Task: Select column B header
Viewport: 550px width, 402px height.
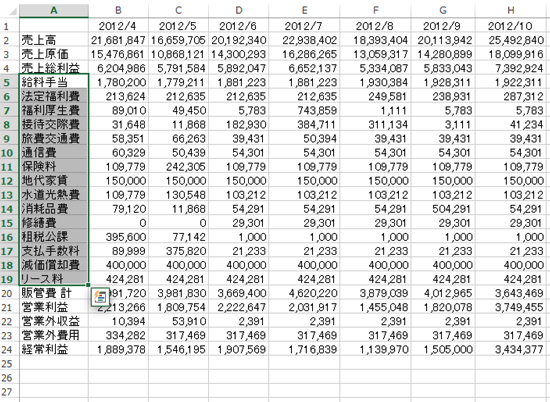Action: (118, 11)
